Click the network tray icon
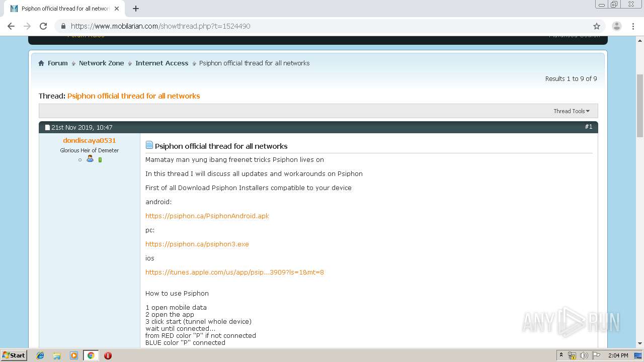 point(572,355)
